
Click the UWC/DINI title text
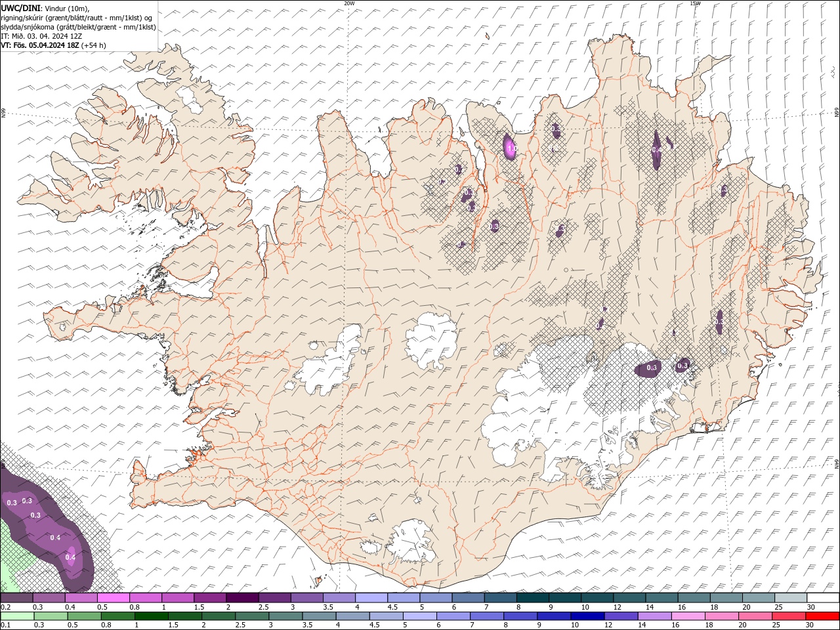[21, 7]
